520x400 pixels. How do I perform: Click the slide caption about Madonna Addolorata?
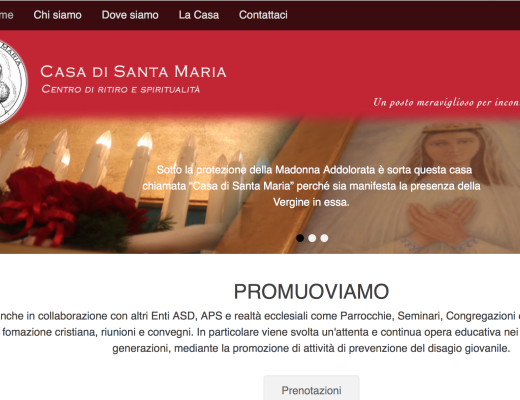pyautogui.click(x=311, y=186)
